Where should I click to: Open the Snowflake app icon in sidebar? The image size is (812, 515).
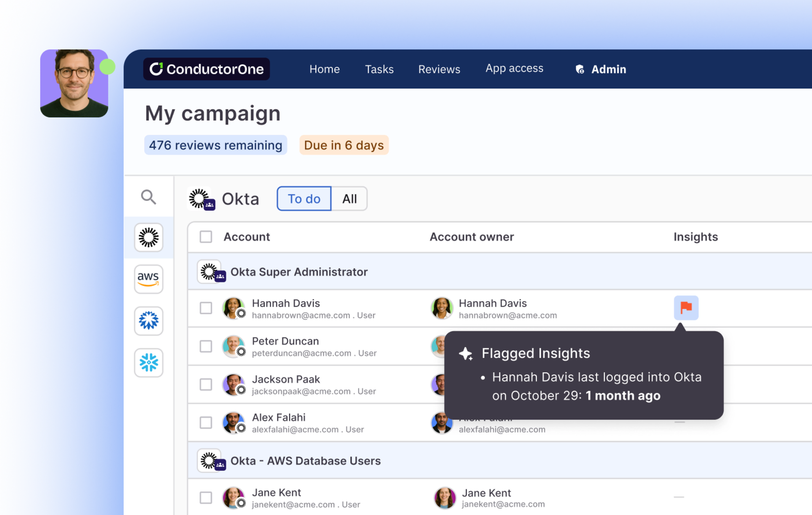(148, 362)
